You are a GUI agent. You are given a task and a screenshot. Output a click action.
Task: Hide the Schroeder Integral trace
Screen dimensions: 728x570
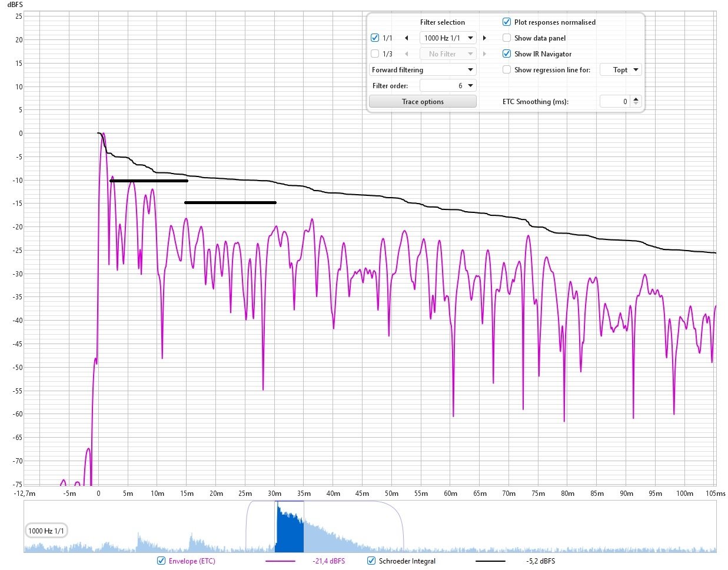click(371, 561)
